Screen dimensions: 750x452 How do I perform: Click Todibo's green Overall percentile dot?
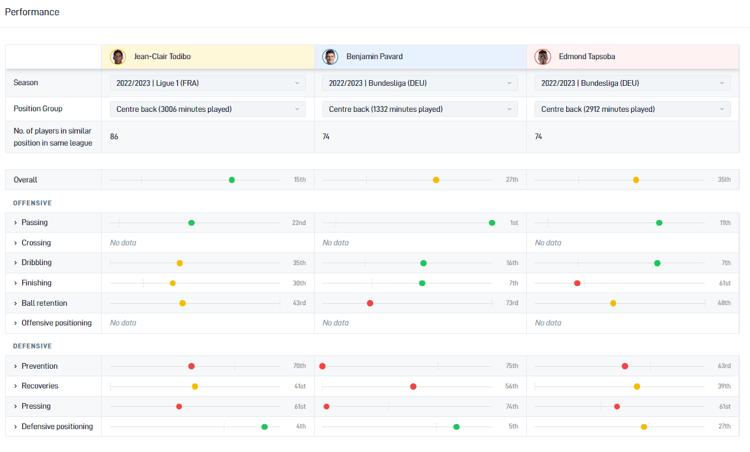coord(232,180)
